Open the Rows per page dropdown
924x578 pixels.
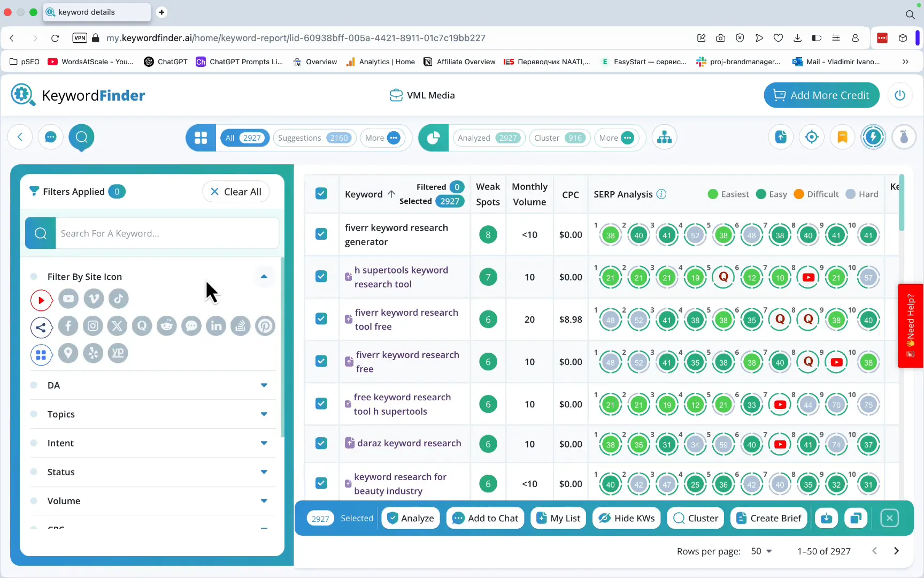coord(761,551)
